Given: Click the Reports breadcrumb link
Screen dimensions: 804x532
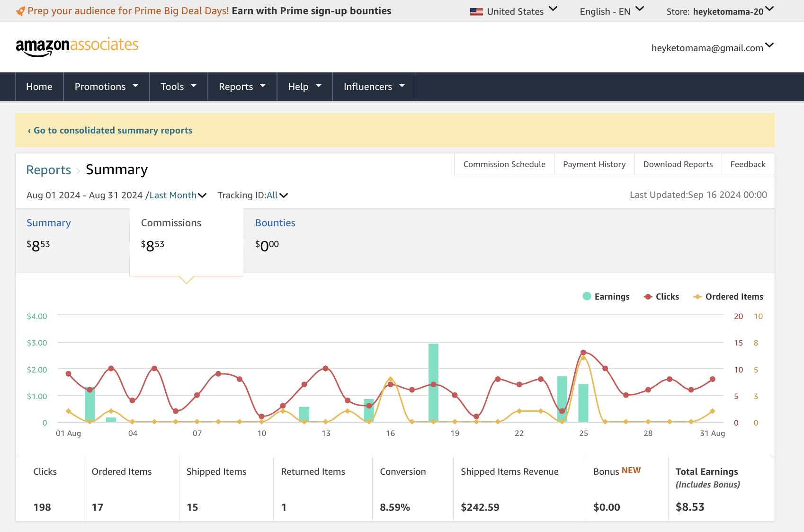Looking at the screenshot, I should pos(48,170).
